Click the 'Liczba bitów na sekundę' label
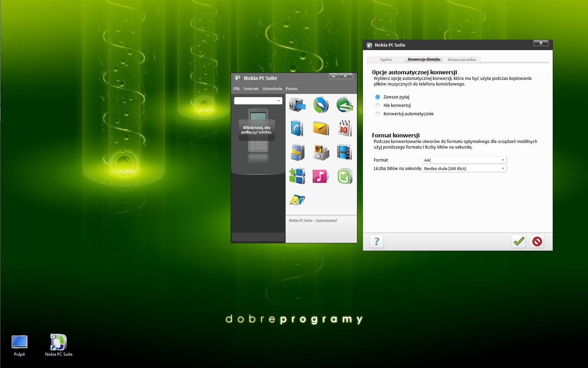Screen dimensions: 588x368 pyautogui.click(x=397, y=169)
